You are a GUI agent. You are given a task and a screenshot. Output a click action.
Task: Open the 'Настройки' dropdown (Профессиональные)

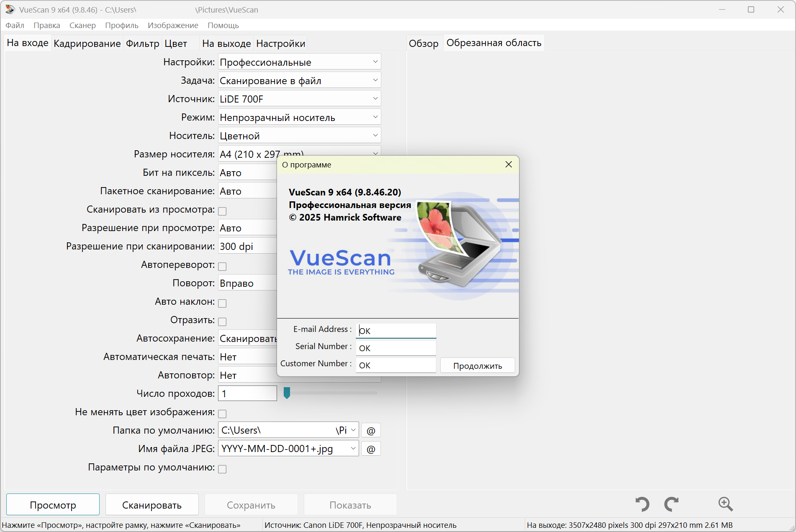pyautogui.click(x=299, y=62)
